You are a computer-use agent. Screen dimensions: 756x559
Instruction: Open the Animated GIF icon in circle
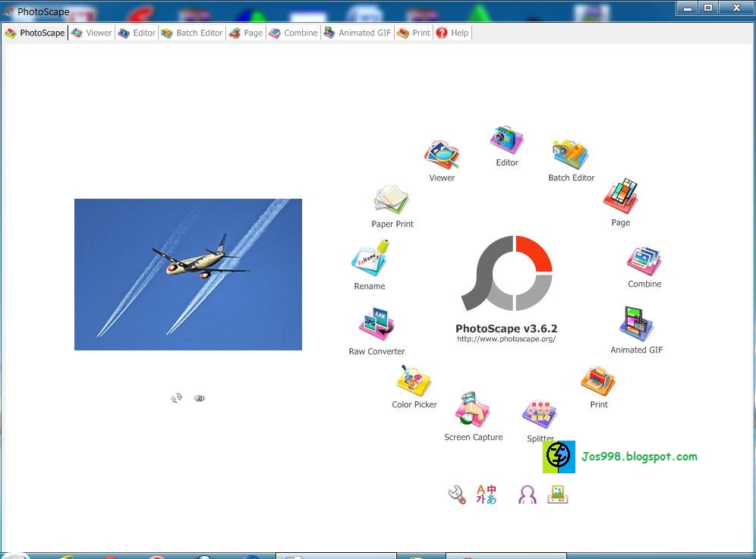tap(636, 324)
